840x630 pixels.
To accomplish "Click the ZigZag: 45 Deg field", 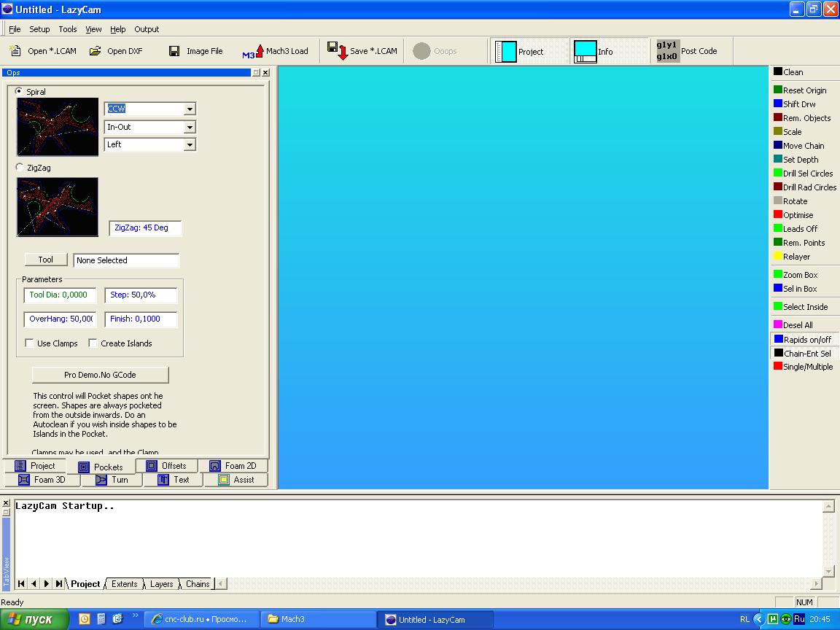I will tap(145, 227).
